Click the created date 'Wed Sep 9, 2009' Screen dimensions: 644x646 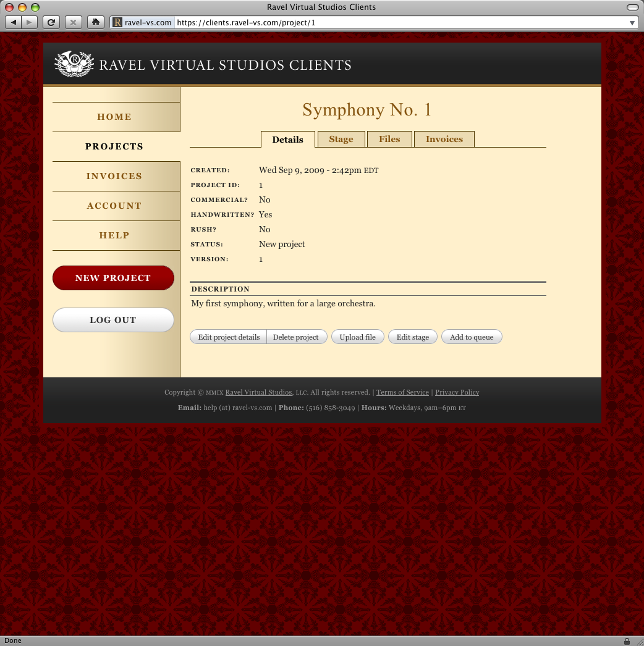[x=292, y=170]
